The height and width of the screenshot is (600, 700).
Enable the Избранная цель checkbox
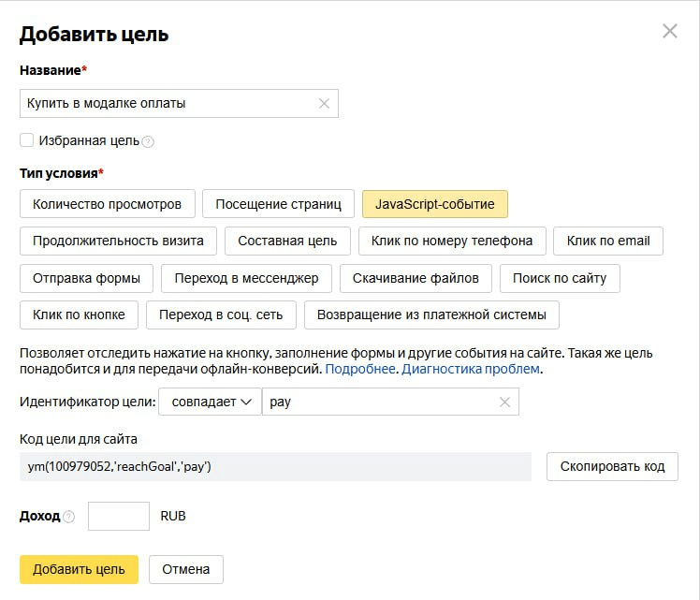click(27, 140)
